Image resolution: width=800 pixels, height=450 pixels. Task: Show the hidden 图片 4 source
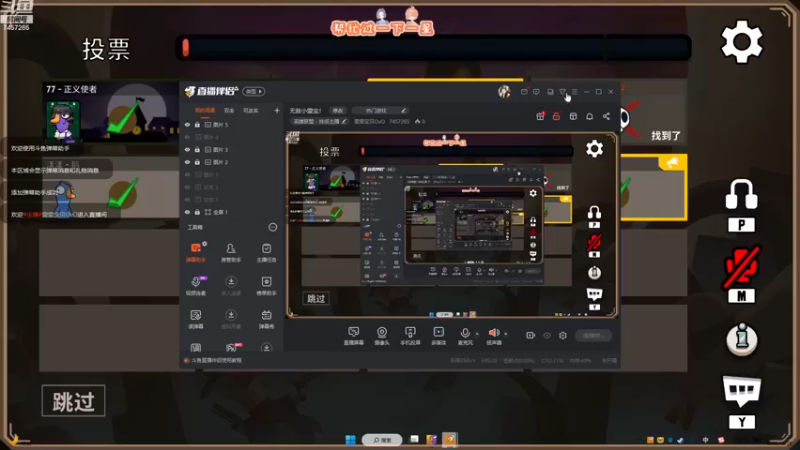click(x=187, y=137)
